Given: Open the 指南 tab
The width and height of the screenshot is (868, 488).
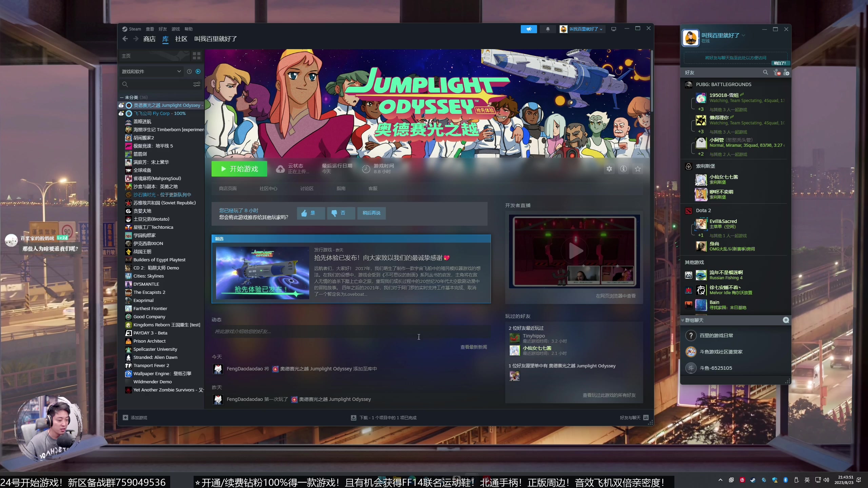Looking at the screenshot, I should click(x=341, y=189).
